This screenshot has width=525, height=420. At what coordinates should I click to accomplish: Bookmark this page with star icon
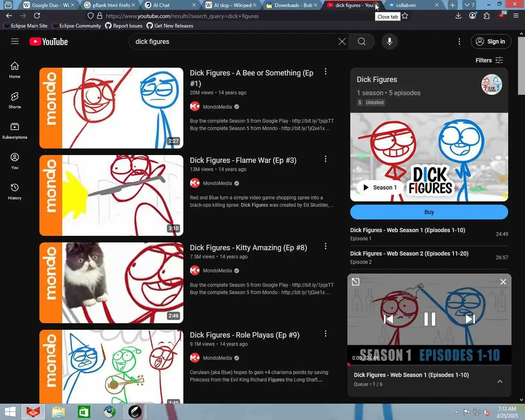[405, 16]
